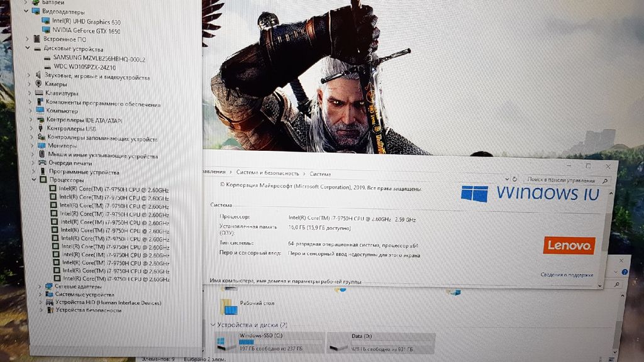Select "64-разрядная операционная система, процессор x64" text
Image resolution: width=644 pixels, height=362 pixels.
(x=353, y=245)
